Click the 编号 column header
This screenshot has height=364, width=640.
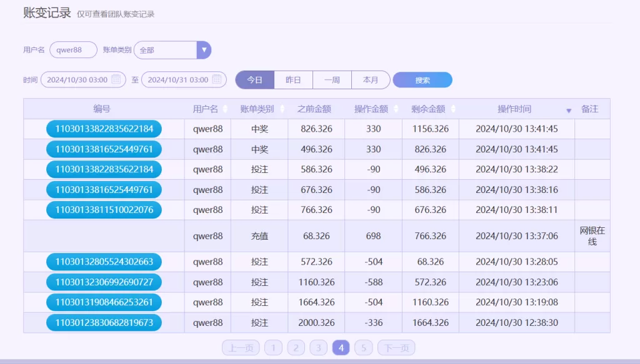pos(102,109)
